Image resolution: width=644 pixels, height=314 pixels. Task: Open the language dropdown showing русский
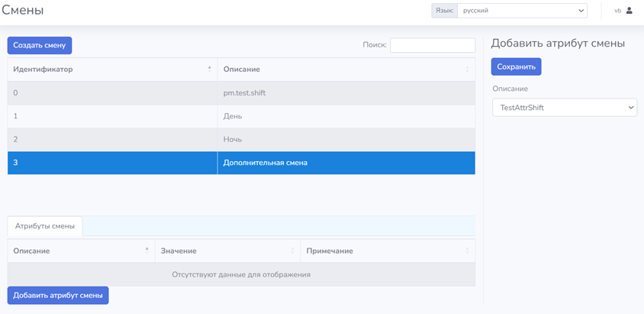tap(522, 11)
